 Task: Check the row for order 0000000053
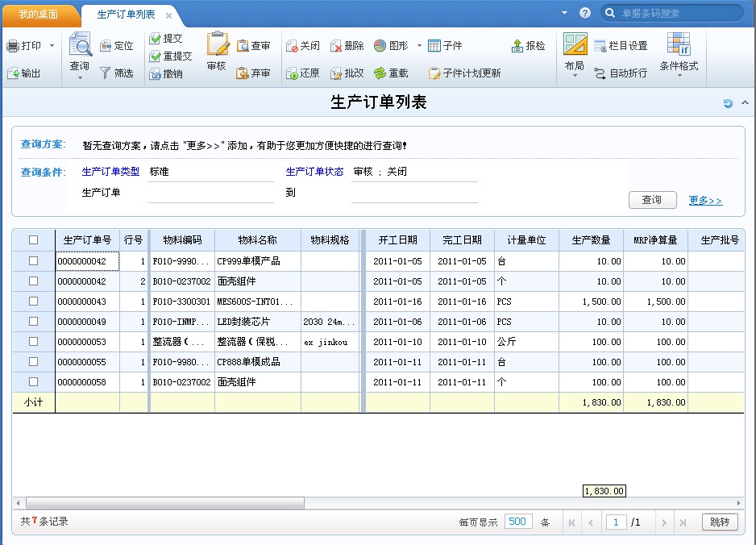[33, 342]
